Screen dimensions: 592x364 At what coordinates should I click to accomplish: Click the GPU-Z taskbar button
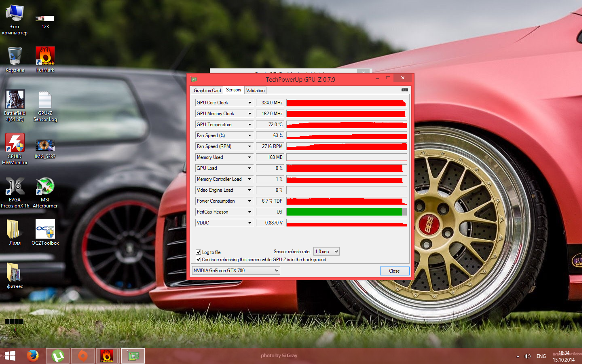(x=133, y=356)
